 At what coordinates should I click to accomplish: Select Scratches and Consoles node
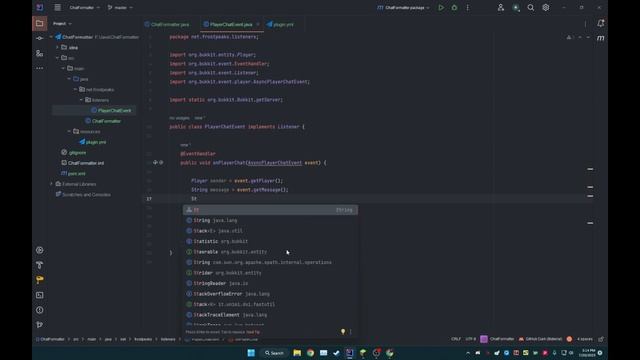click(x=83, y=195)
